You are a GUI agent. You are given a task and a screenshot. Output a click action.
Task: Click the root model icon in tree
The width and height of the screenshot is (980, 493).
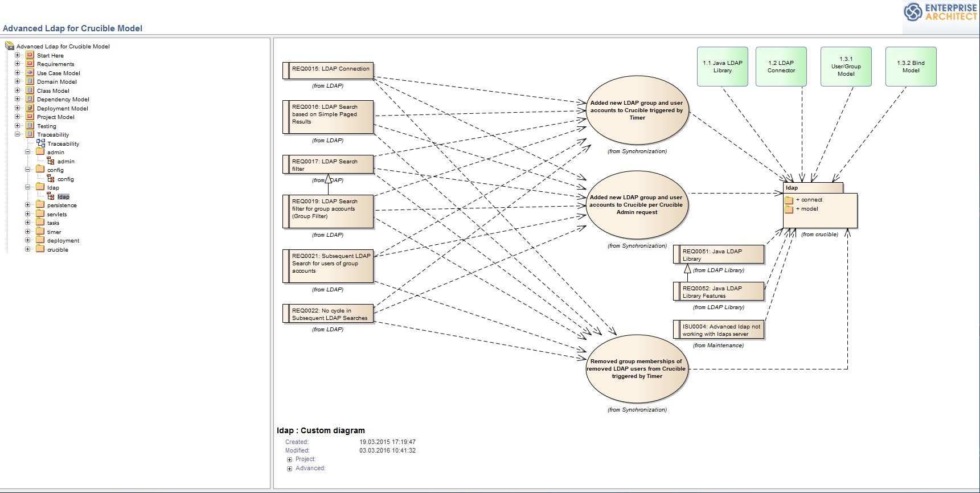click(10, 46)
